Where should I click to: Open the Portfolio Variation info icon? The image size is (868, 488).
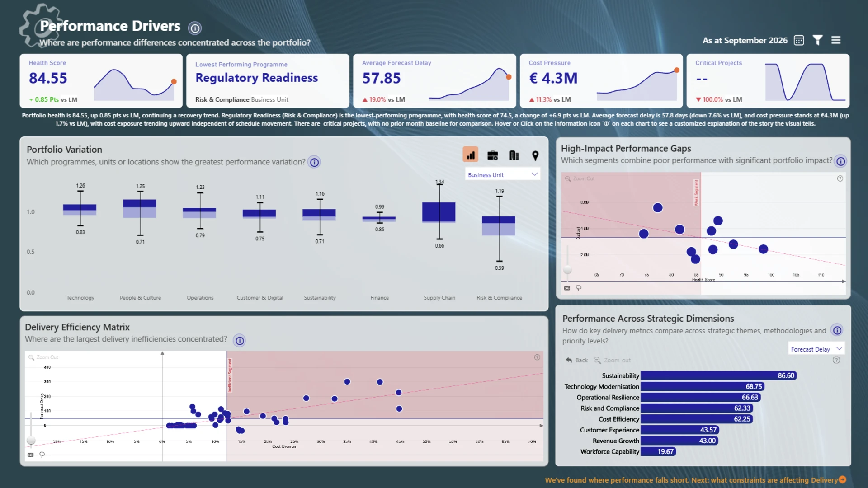[314, 162]
